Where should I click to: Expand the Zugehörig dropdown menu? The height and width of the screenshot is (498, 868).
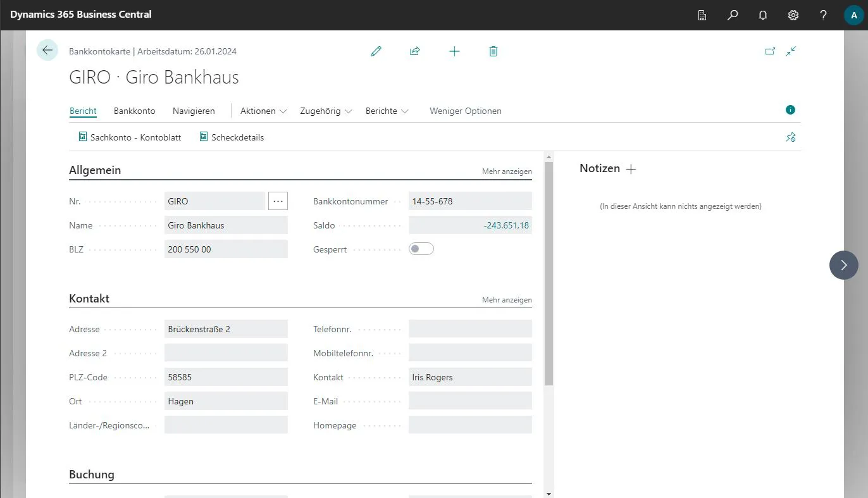[x=325, y=111]
